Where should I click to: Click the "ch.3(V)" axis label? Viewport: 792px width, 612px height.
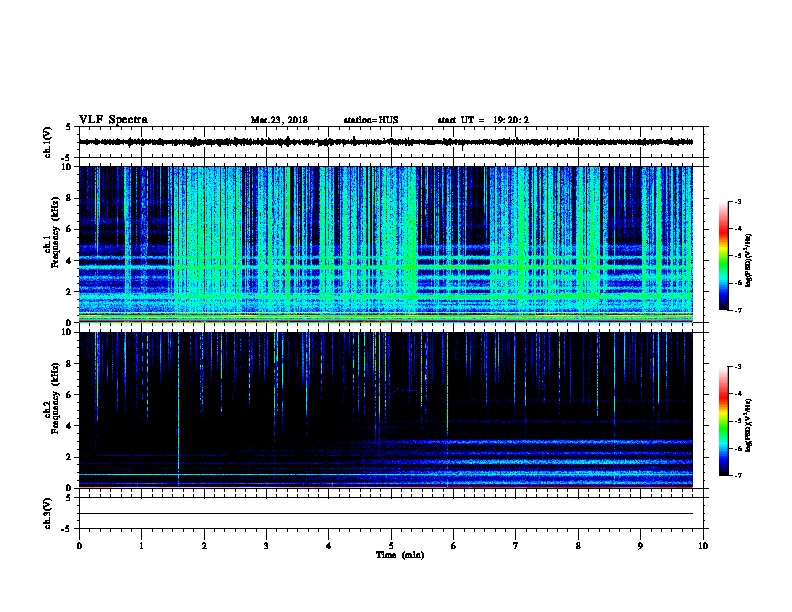(48, 514)
